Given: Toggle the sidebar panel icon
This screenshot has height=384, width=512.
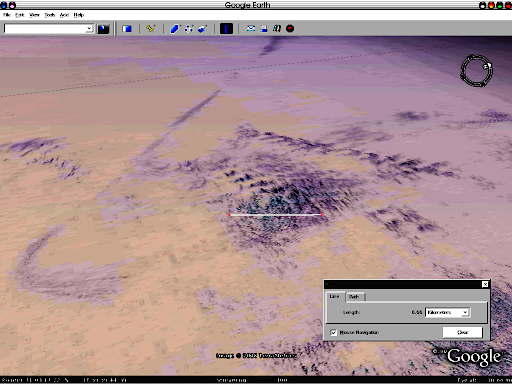Looking at the screenshot, I should coord(127,29).
